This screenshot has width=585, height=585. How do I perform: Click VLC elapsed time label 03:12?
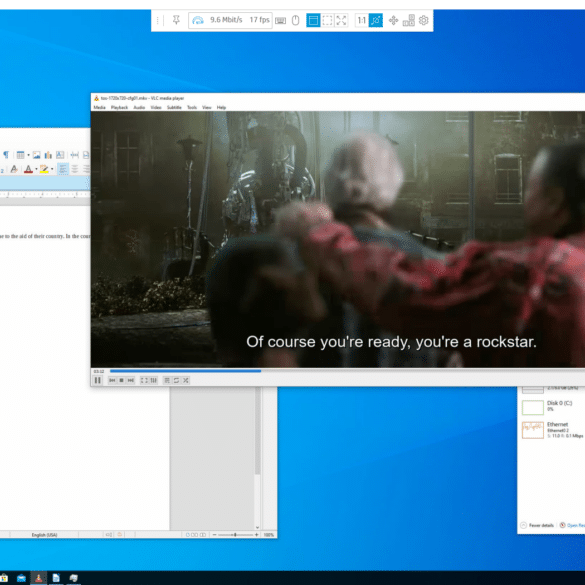point(99,371)
